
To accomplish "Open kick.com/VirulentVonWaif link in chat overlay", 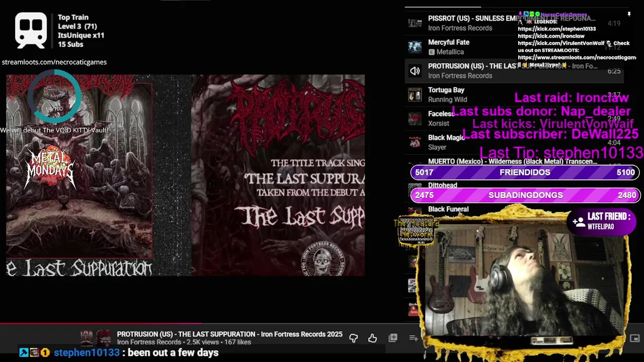I will (561, 43).
